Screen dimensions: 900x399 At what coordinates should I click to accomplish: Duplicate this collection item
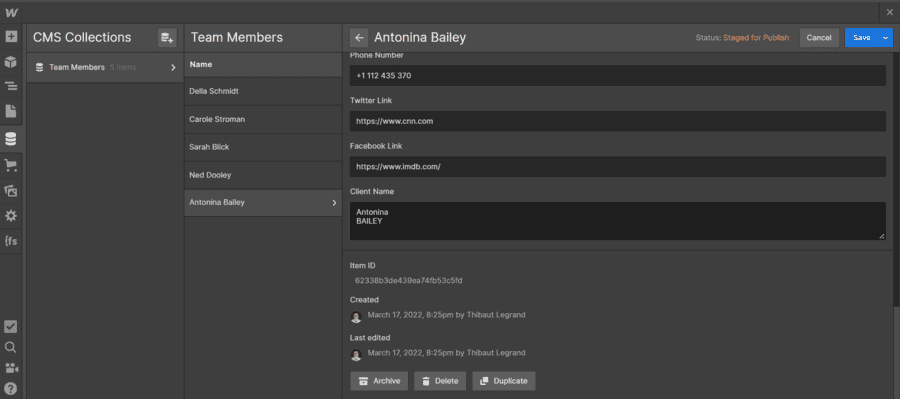[x=504, y=381]
